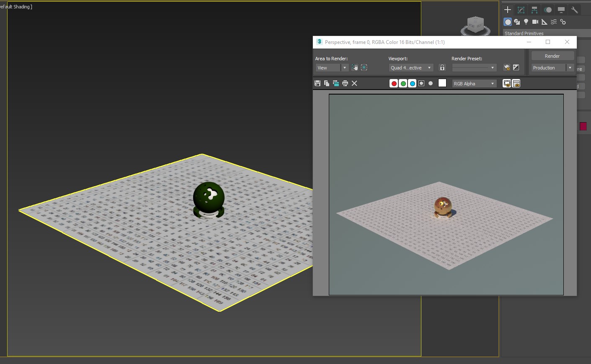Open Environment and Effects exposure icon
Viewport: 591px width, 364px height.
[x=516, y=67]
